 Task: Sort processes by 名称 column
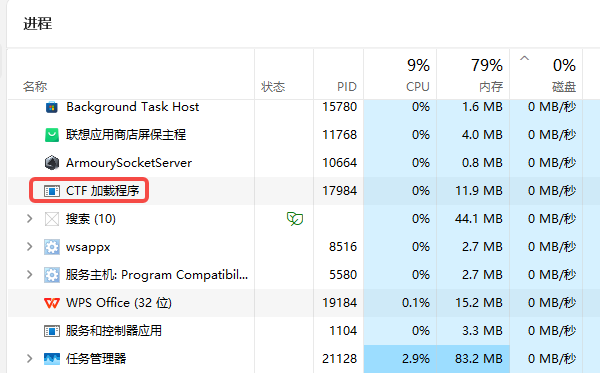pos(35,87)
